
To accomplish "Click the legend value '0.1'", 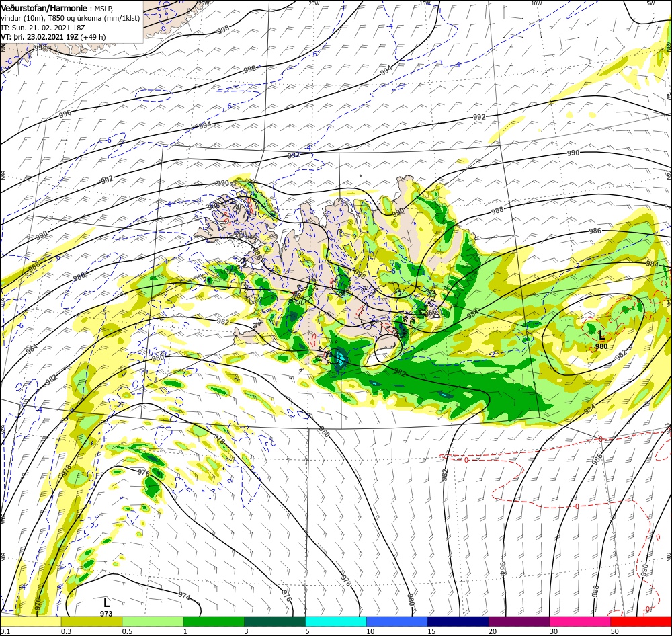I will click(x=5, y=631).
